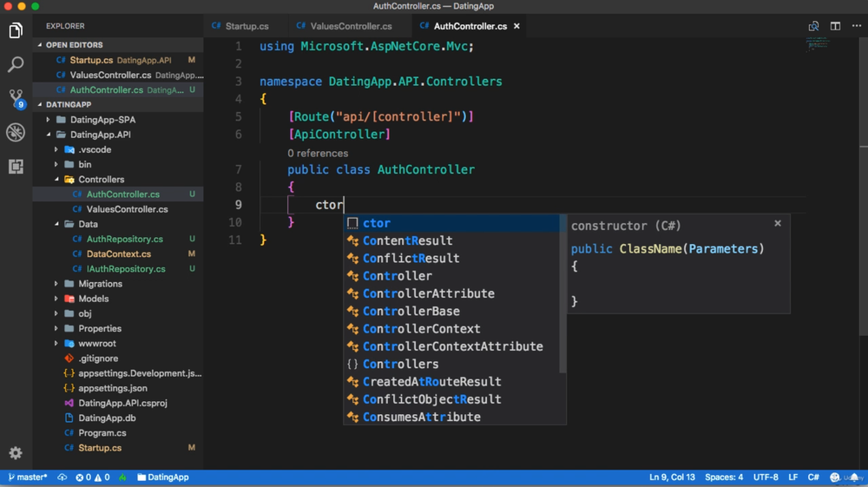Screen dimensions: 868x487
Task: Click the 0 references CodeLens link
Action: [x=318, y=154]
